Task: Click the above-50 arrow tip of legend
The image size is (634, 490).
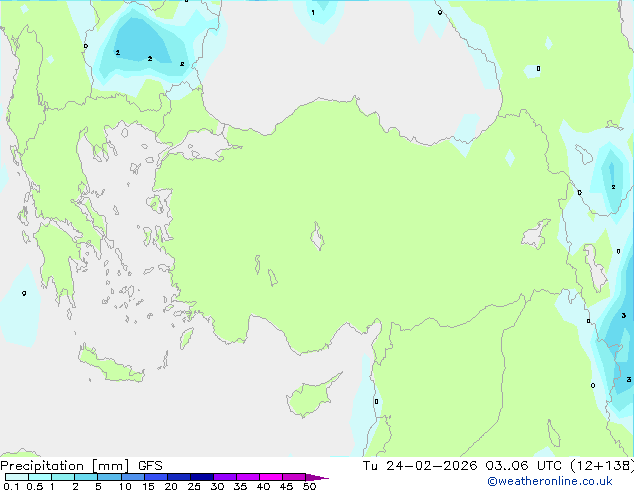Action: (x=317, y=477)
